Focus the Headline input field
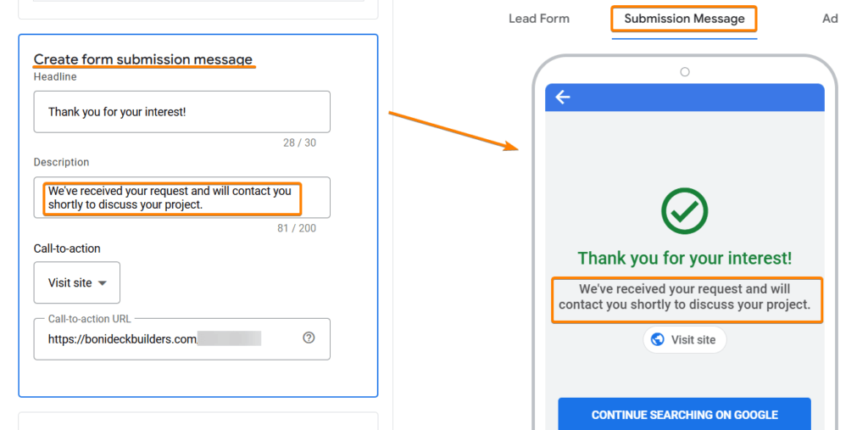This screenshot has width=868, height=430. click(x=182, y=112)
